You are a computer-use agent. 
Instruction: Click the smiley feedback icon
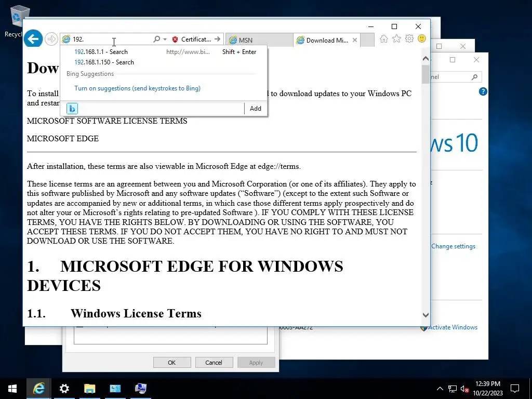(x=422, y=38)
